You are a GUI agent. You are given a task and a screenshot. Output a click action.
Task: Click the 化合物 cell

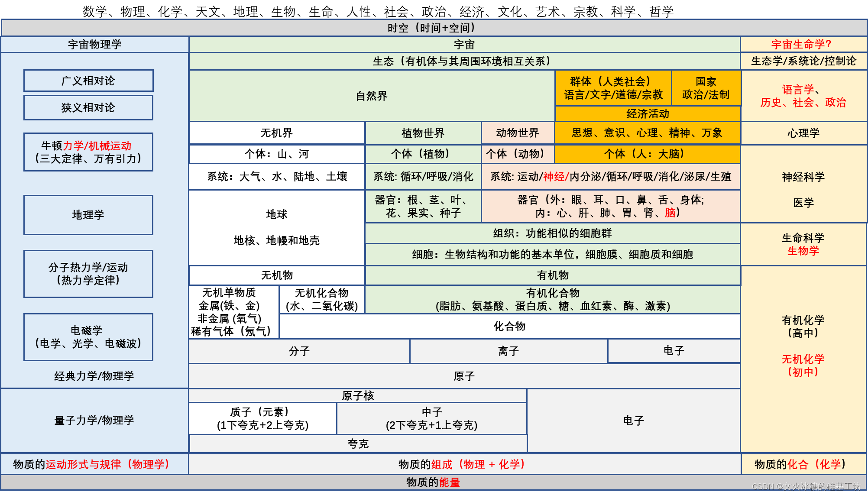coord(510,326)
